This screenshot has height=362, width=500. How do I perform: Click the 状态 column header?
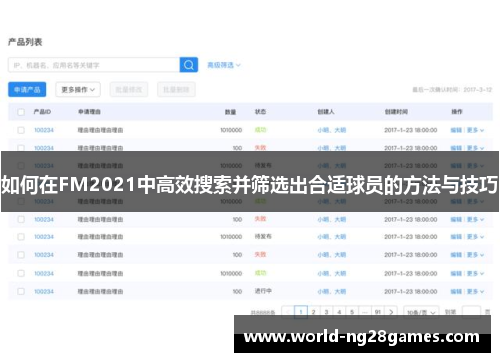pos(260,112)
